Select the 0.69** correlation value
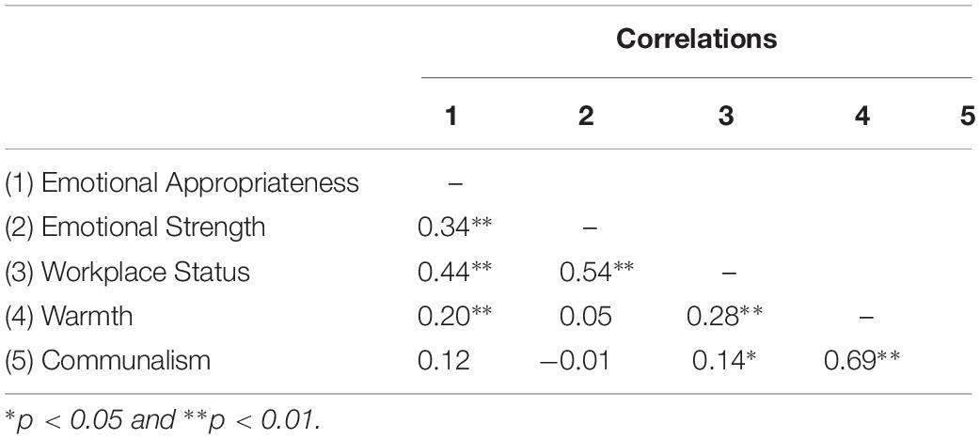The width and height of the screenshot is (980, 439). 861,360
